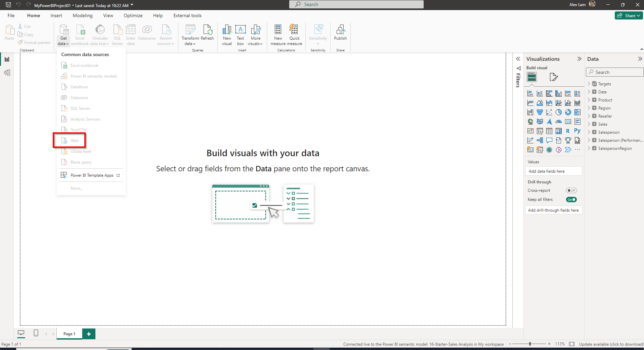Insert a Waterfall chart visual
Viewport: 644px width, 350px height.
(530, 112)
